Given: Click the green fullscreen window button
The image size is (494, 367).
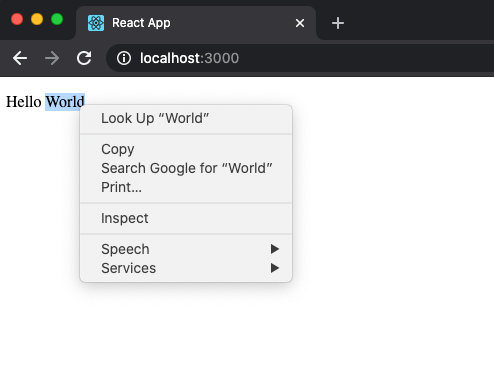Looking at the screenshot, I should pos(57,19).
